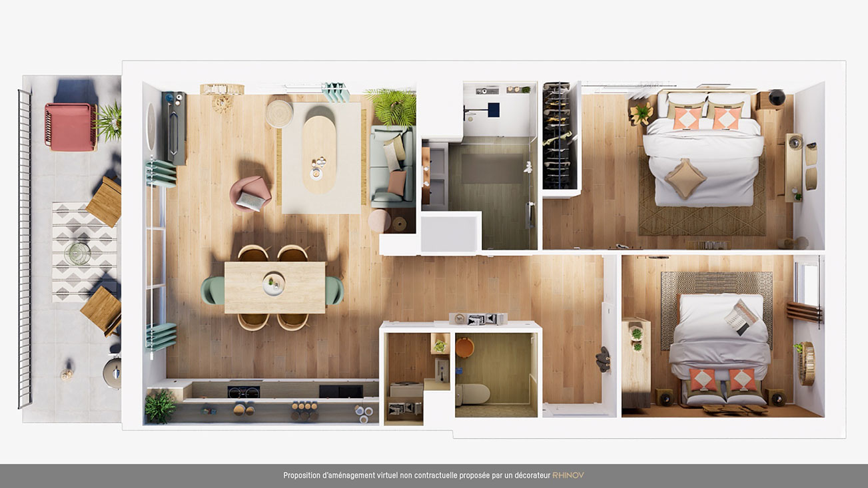Screen dimensions: 868x488
Task: Click the shoe closet beside upper bedroom
Action: [x=557, y=136]
